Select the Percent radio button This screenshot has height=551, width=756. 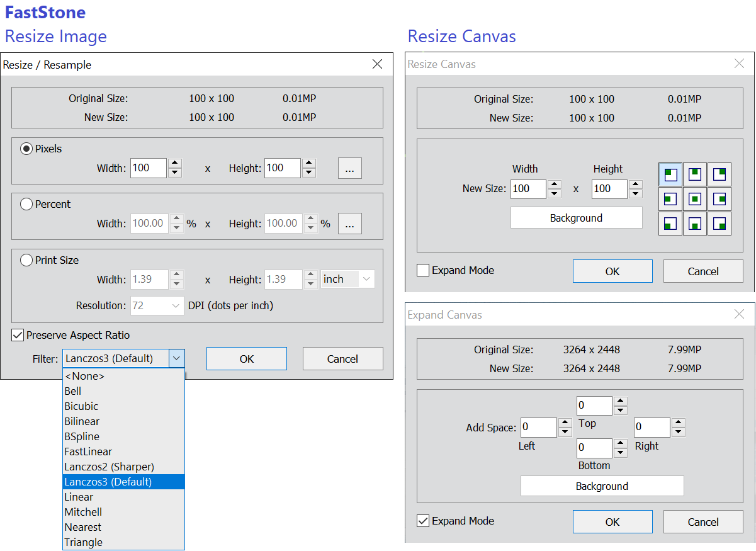[26, 204]
